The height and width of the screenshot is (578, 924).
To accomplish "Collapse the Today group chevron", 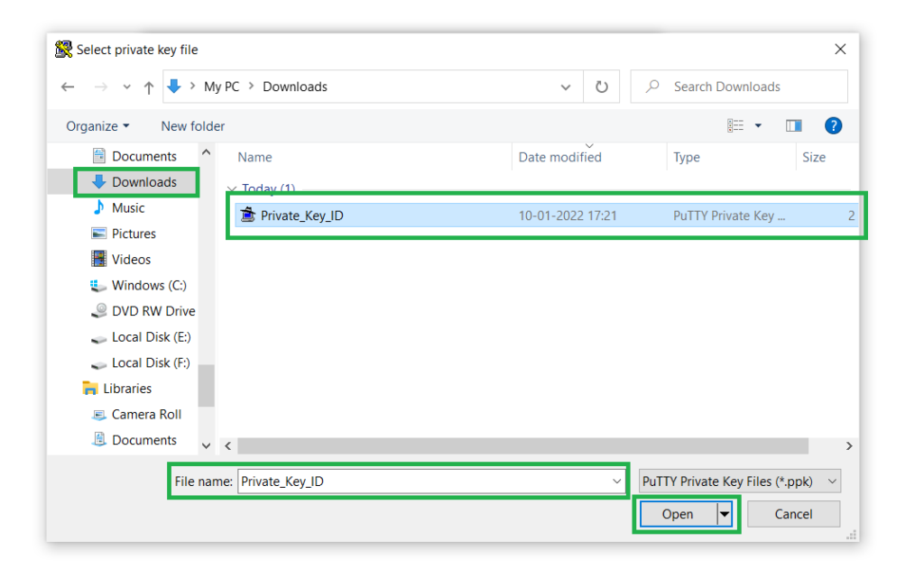I will pos(232,189).
